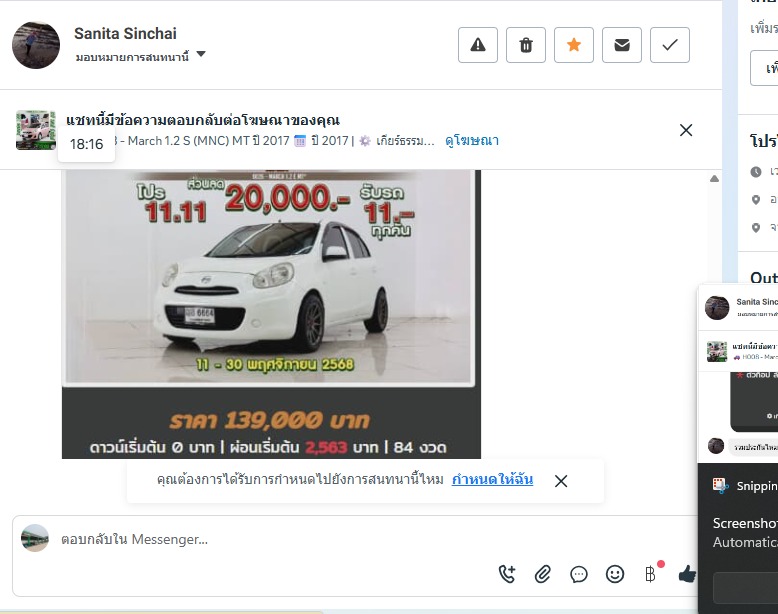Click the Snipping Tool app icon
This screenshot has height=614, width=778.
pos(720,485)
